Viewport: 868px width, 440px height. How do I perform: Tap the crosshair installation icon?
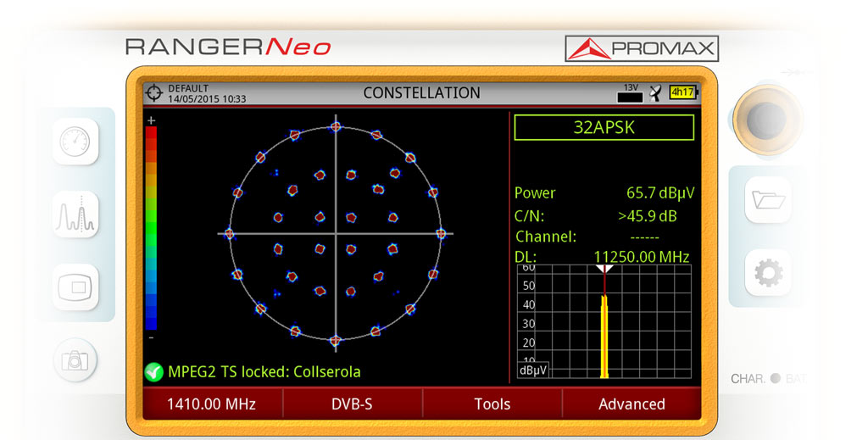pos(154,93)
